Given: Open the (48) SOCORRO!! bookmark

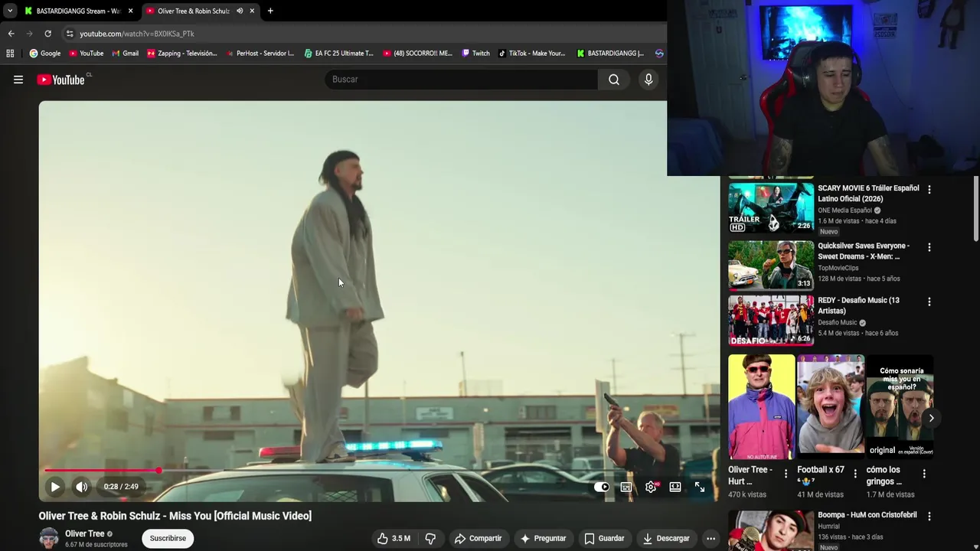Looking at the screenshot, I should (418, 54).
